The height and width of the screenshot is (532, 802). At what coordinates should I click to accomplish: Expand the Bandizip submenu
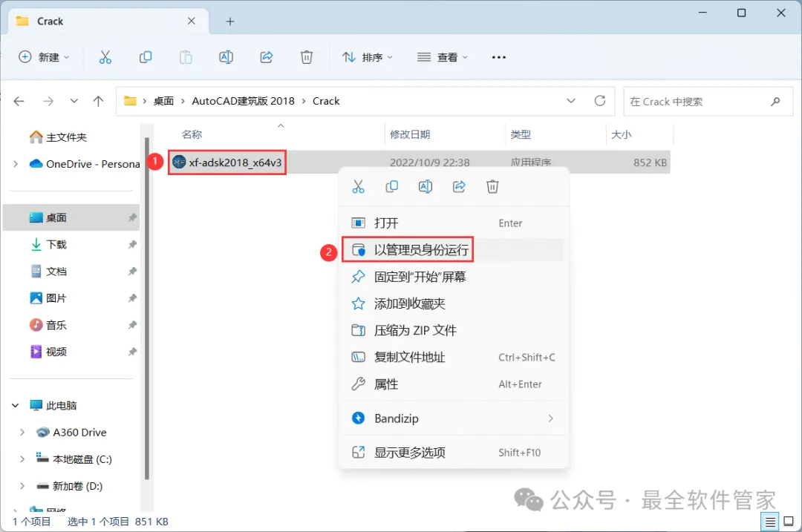click(550, 418)
